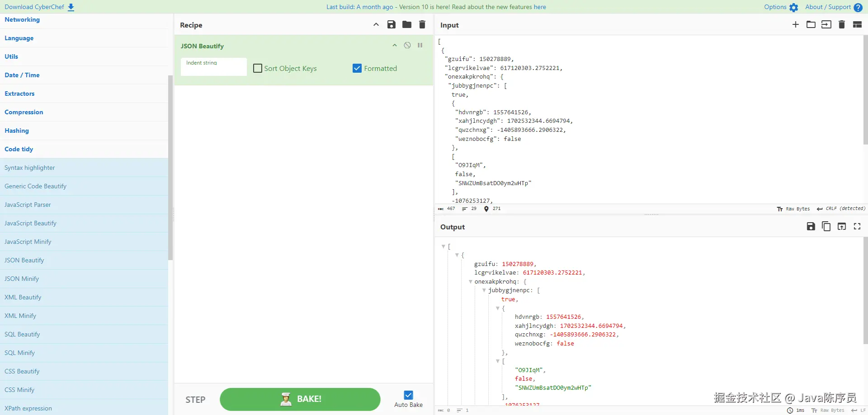Expand the Networking category
The width and height of the screenshot is (868, 415).
(84, 20)
